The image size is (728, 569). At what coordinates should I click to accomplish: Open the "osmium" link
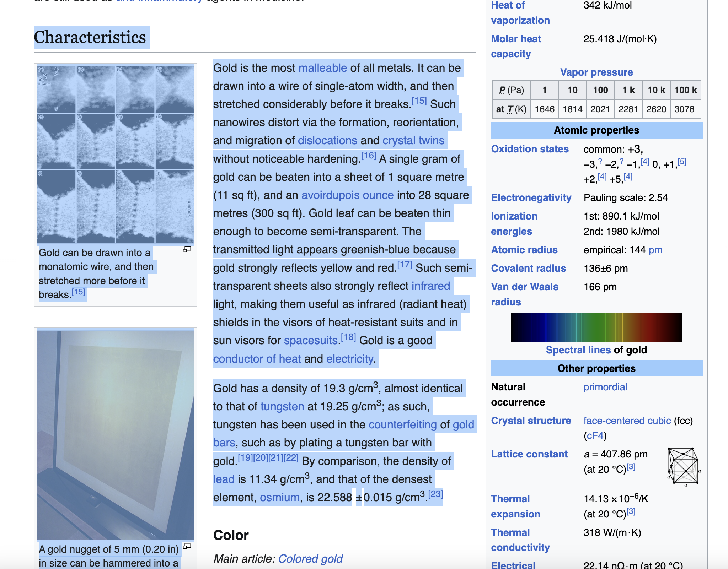(279, 498)
